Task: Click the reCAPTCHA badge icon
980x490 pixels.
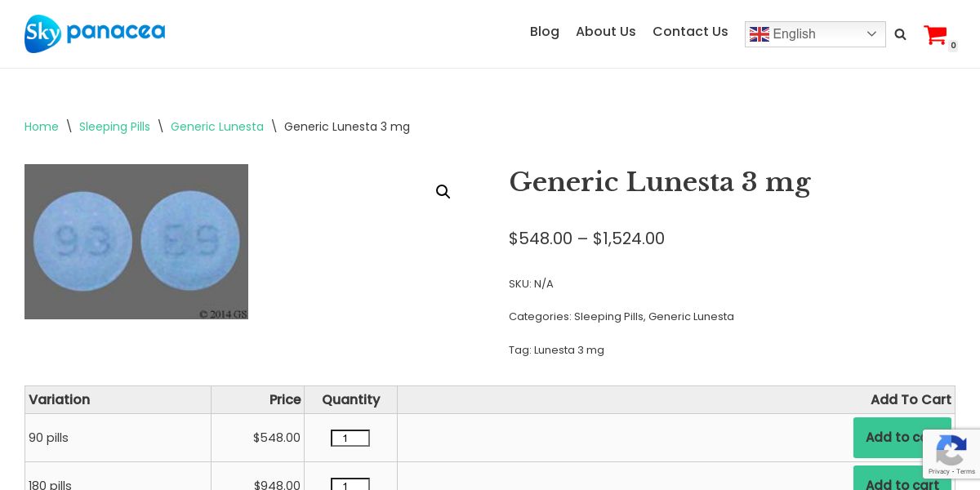Action: pyautogui.click(x=951, y=451)
